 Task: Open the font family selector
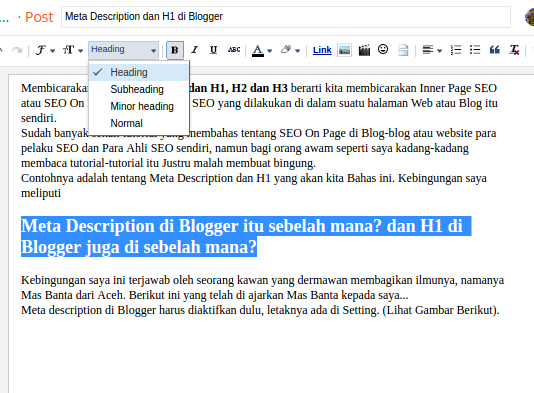coord(45,50)
